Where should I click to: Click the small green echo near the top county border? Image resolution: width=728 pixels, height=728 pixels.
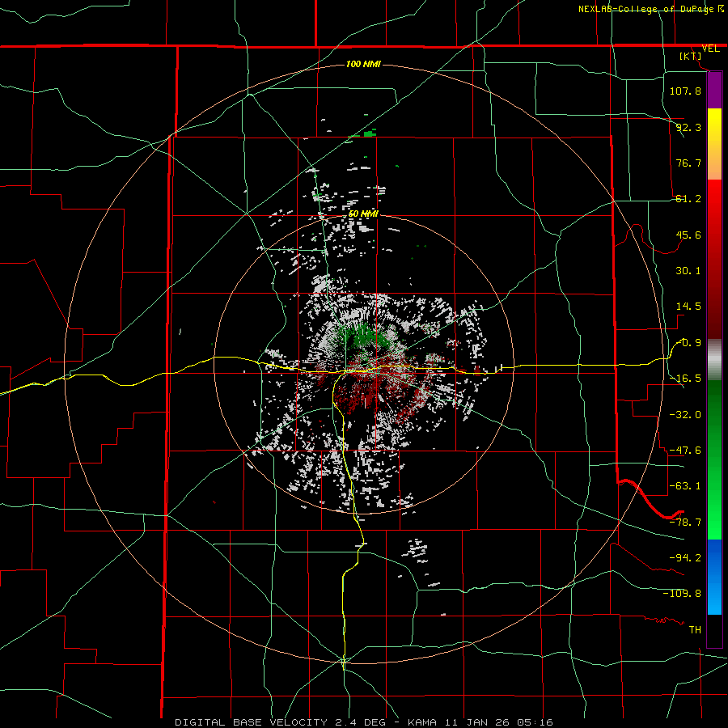(370, 133)
